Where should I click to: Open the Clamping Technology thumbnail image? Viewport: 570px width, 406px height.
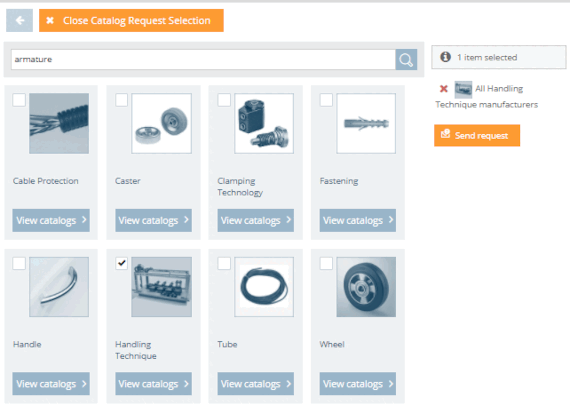[x=264, y=123]
